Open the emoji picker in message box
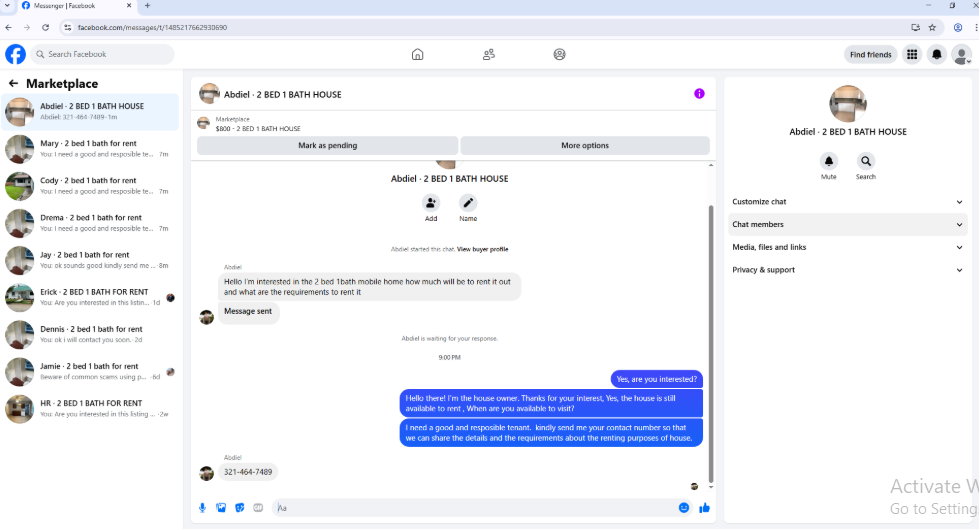The image size is (979, 529). click(684, 508)
